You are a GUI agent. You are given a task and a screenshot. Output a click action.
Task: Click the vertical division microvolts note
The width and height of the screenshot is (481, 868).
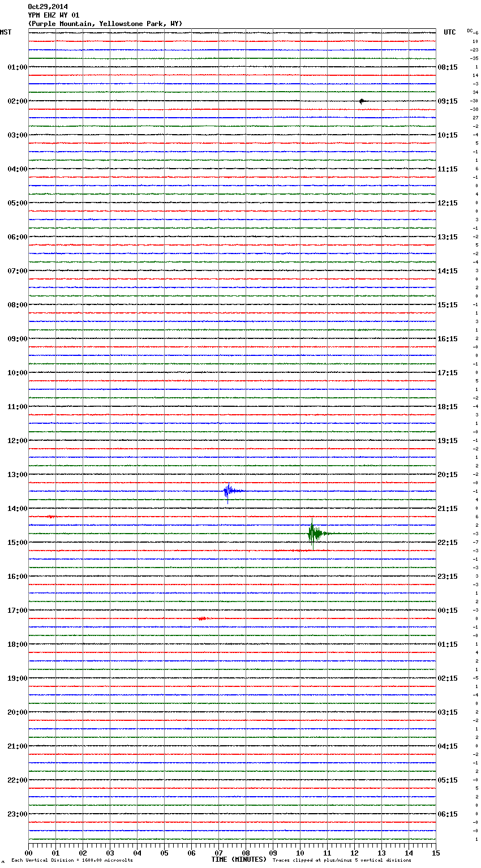point(72,861)
